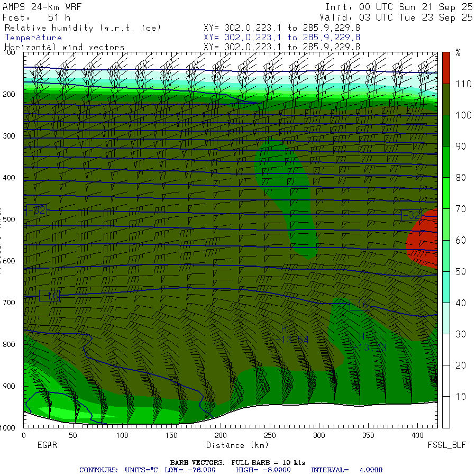The width and height of the screenshot is (476, 476).
Task: Click the 'Init: 00 UTC Sun 21 Sep 25' text
Action: pos(399,7)
